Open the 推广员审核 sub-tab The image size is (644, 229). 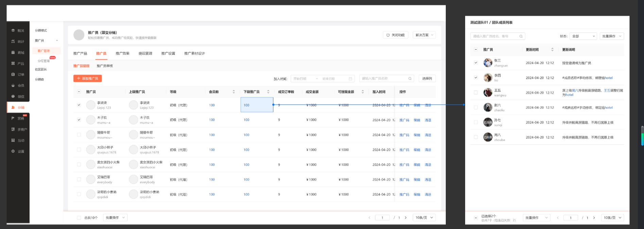[x=105, y=66]
